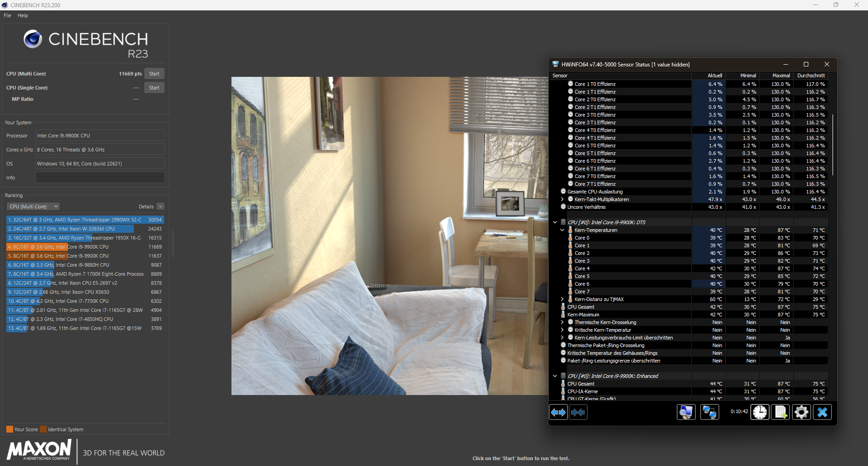The width and height of the screenshot is (868, 466).
Task: Click Cinebench sphere logo
Action: [33, 39]
